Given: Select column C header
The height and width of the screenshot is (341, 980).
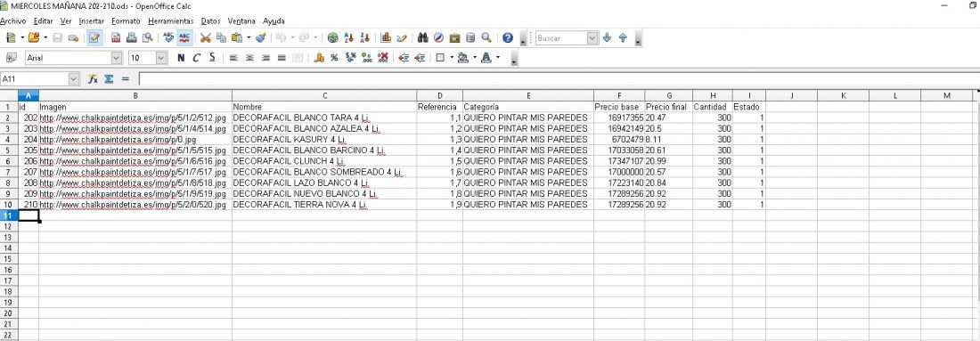Looking at the screenshot, I should point(324,95).
